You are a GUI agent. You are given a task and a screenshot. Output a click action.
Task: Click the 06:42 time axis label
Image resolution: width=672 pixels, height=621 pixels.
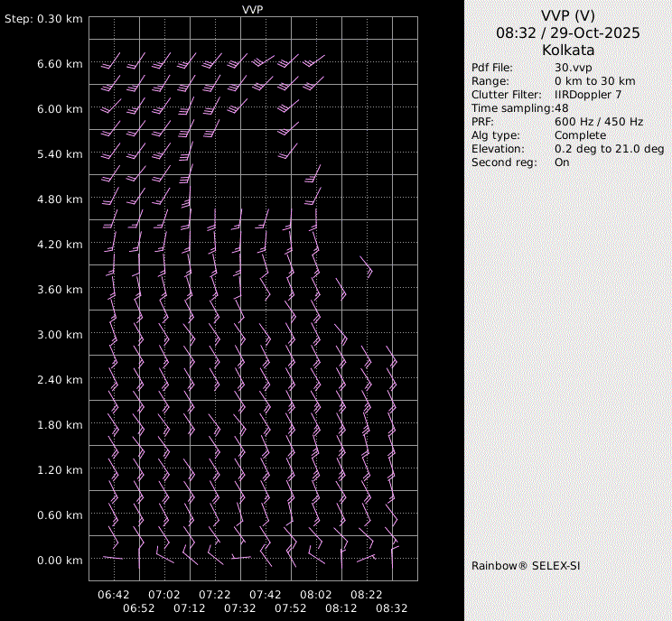(x=114, y=595)
